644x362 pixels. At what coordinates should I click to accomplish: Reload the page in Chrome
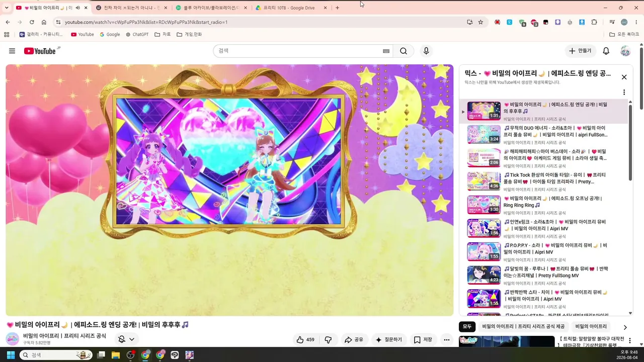32,22
